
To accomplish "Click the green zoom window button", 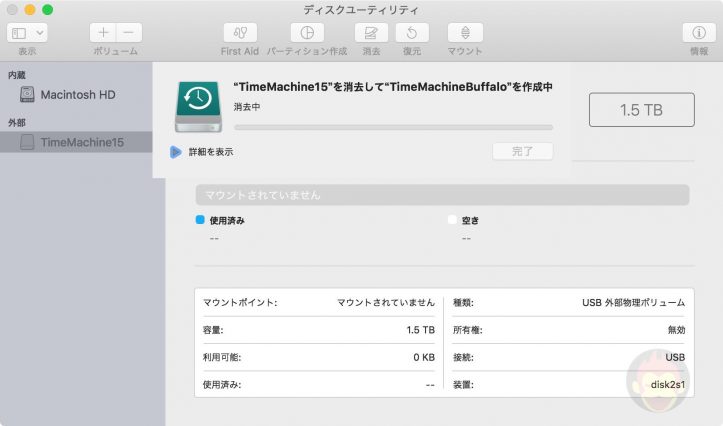I will [x=47, y=10].
